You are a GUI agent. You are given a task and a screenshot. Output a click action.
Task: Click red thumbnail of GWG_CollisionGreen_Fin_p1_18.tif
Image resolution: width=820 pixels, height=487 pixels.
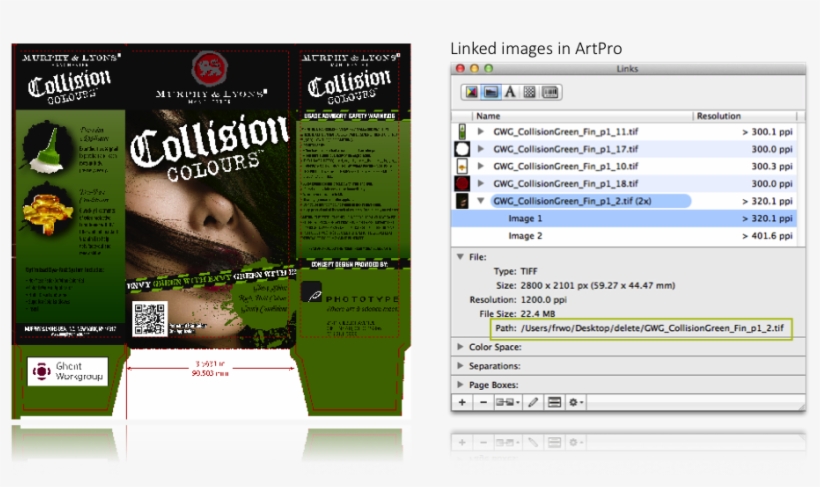(462, 184)
